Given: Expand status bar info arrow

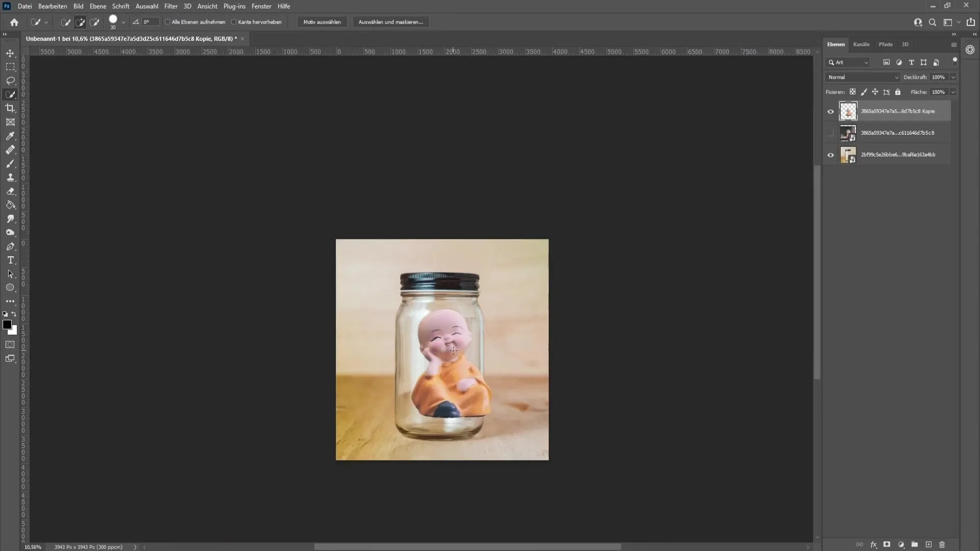Looking at the screenshot, I should tap(135, 547).
